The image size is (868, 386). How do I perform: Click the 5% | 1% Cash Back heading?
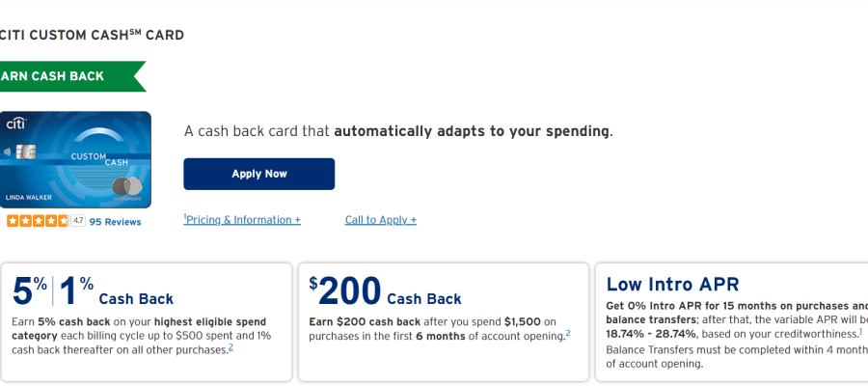[x=93, y=291]
